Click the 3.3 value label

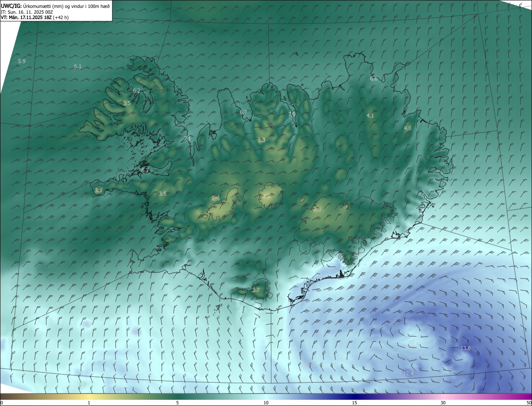click(261, 140)
